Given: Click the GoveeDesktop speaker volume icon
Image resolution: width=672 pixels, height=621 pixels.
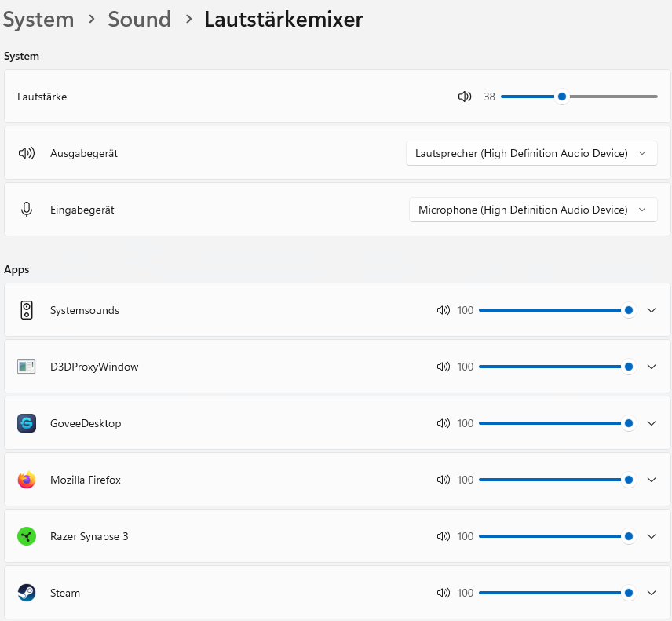Looking at the screenshot, I should coord(444,423).
